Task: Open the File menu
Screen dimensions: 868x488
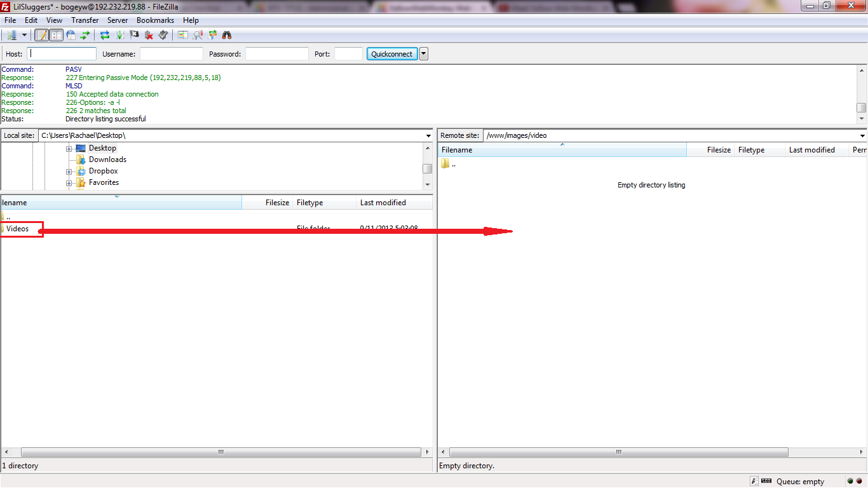Action: tap(10, 20)
